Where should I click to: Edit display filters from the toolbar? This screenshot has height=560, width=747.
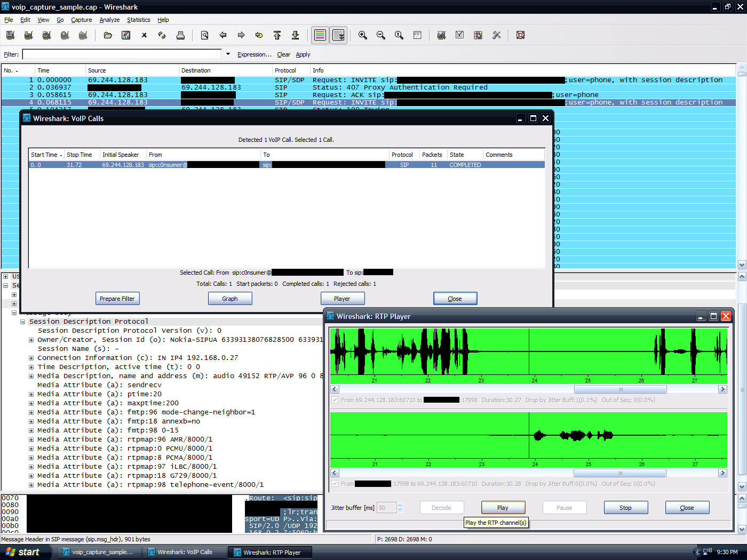click(460, 35)
